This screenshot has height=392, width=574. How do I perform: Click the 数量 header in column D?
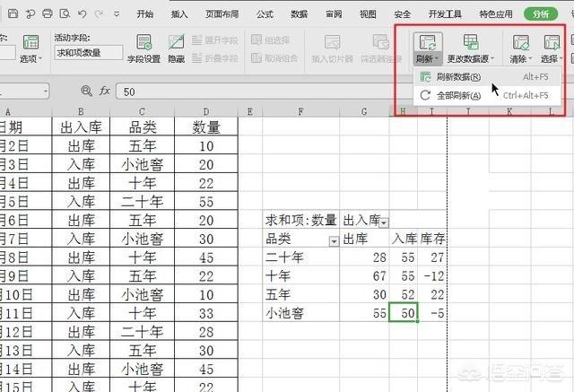pyautogui.click(x=206, y=127)
